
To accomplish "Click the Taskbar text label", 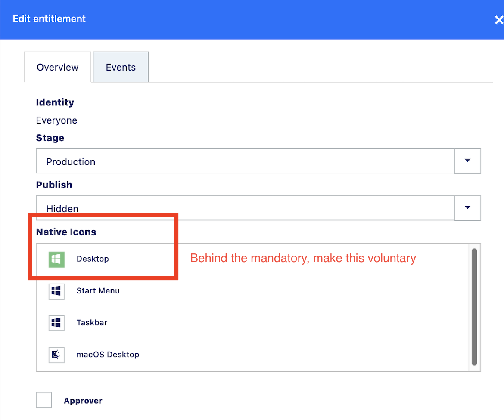I will click(x=92, y=323).
